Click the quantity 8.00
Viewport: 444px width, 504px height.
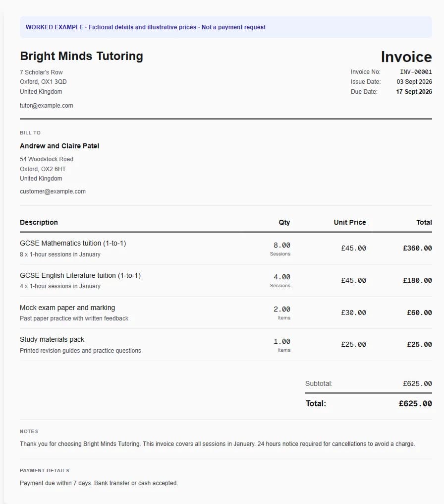pos(282,245)
